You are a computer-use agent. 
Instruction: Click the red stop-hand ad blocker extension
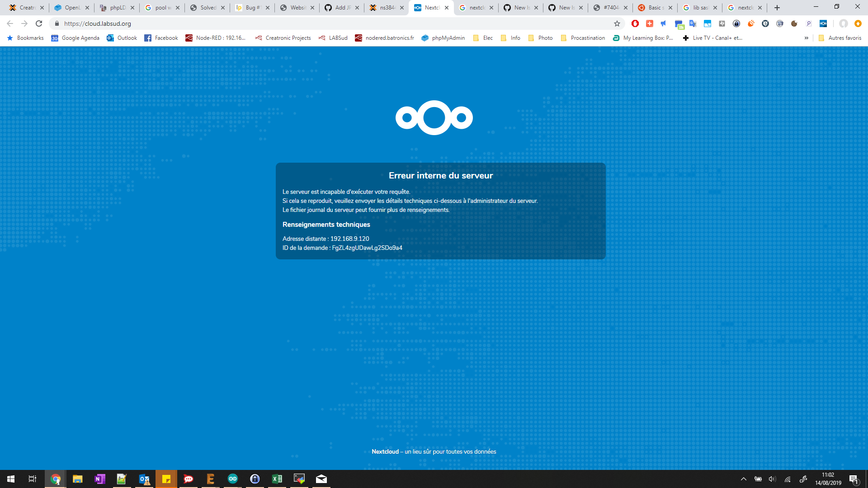(x=635, y=23)
